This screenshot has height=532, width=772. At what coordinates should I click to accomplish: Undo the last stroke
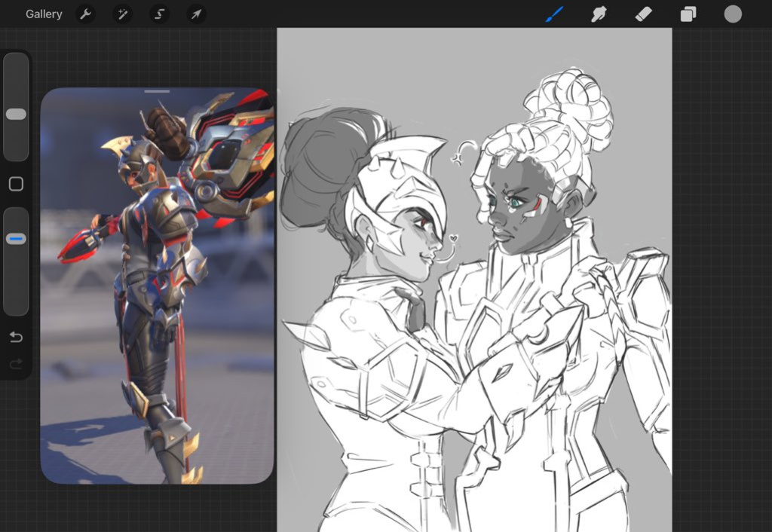pyautogui.click(x=16, y=337)
